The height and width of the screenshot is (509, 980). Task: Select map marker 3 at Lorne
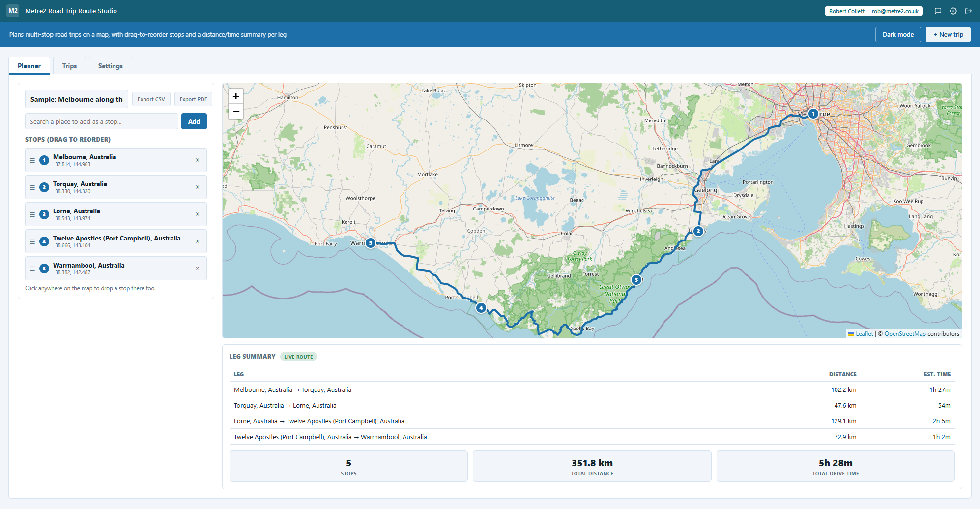[x=636, y=280]
